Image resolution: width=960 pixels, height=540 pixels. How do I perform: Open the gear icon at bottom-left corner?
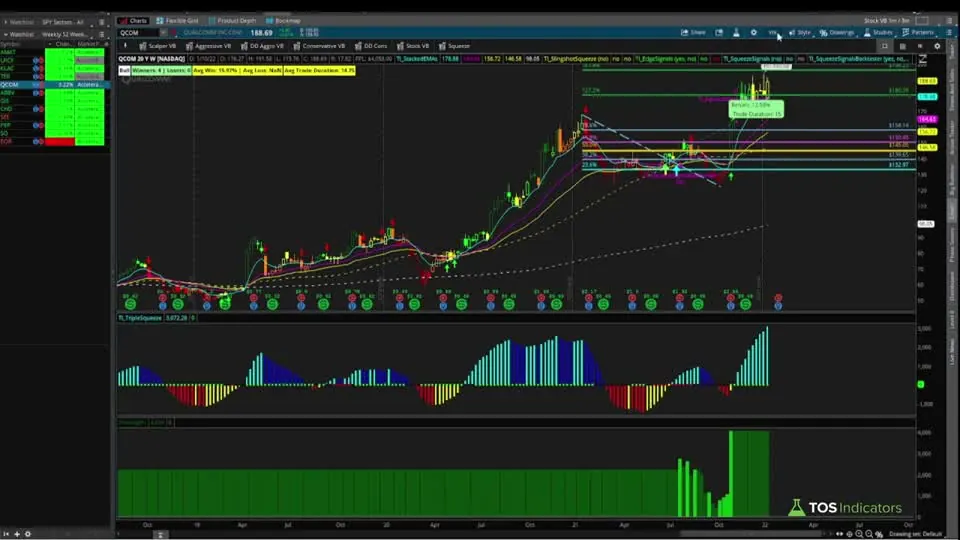coord(28,534)
